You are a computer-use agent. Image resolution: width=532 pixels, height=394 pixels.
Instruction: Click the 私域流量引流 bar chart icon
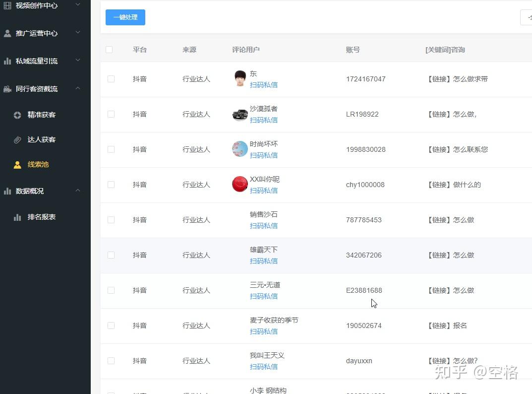(7, 61)
